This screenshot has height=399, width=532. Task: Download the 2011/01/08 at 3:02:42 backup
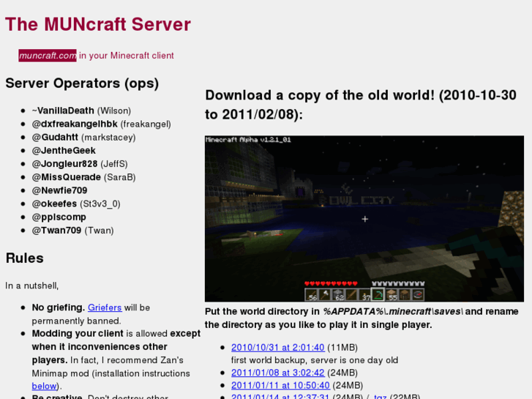tap(278, 373)
